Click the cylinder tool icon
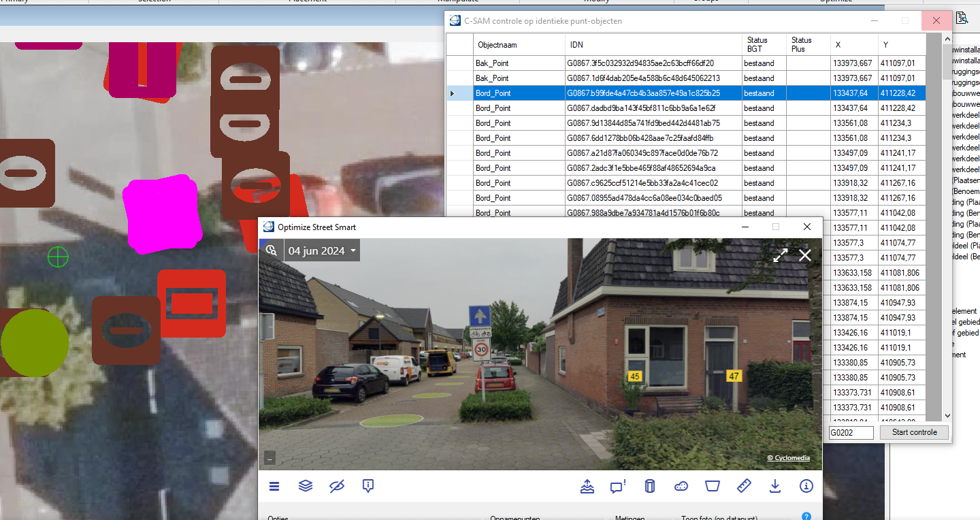The height and width of the screenshot is (520, 980). tap(649, 486)
